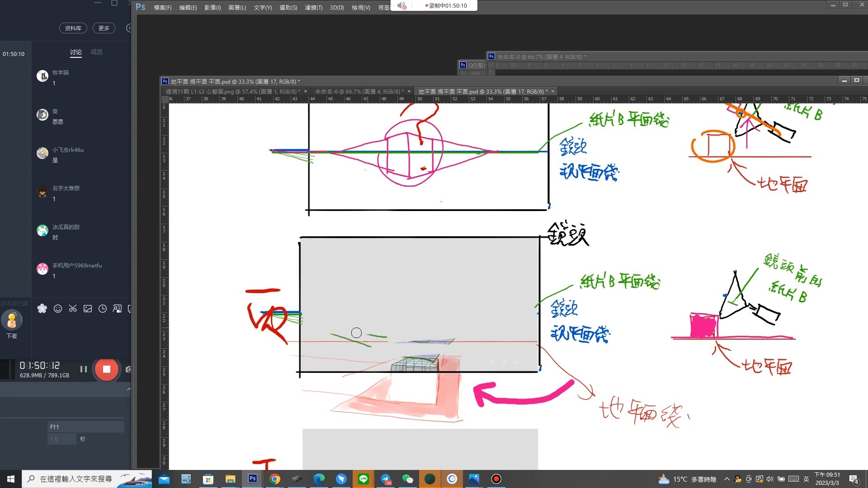Click the 资料库 button
This screenshot has width=868, height=488.
coord(73,28)
